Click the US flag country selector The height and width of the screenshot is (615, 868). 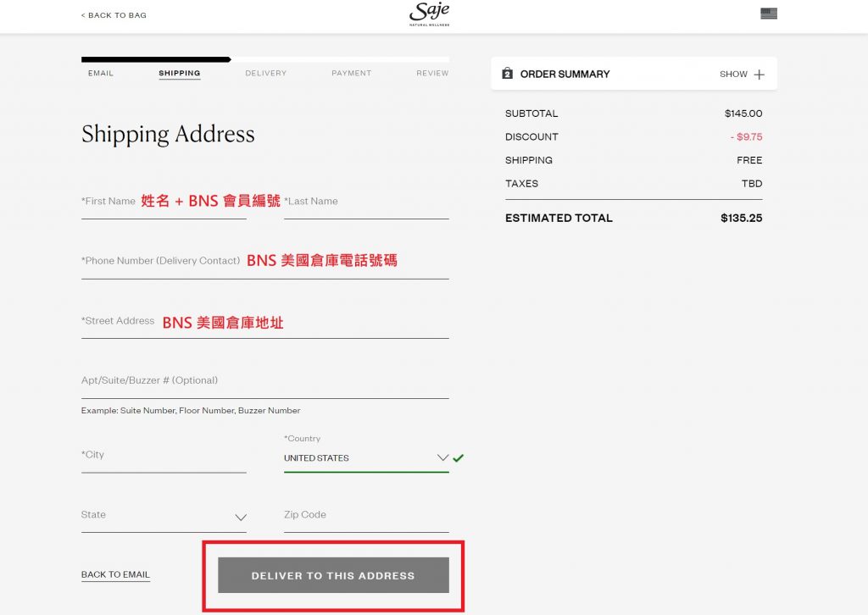point(769,14)
